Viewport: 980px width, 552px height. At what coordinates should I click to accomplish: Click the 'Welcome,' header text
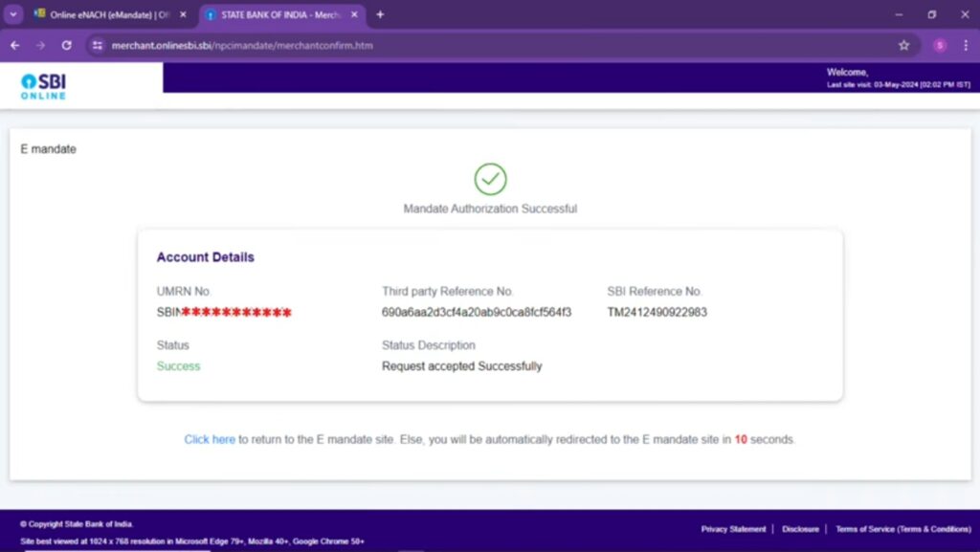848,73
